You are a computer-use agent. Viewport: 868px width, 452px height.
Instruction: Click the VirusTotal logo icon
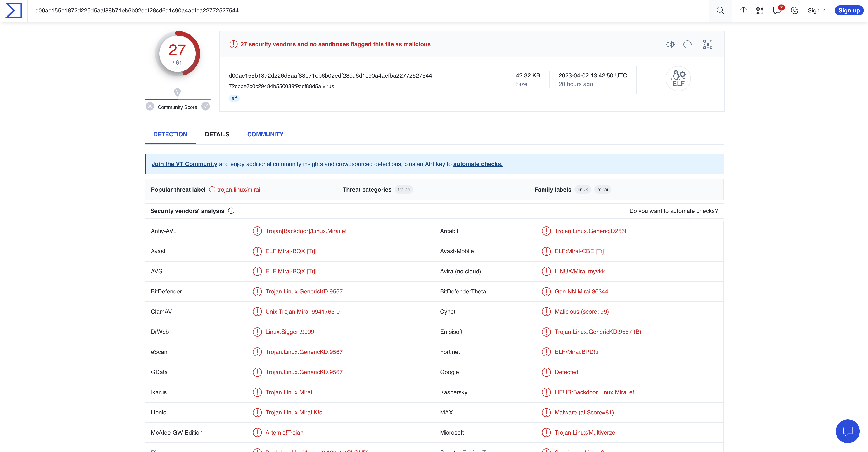(x=14, y=10)
